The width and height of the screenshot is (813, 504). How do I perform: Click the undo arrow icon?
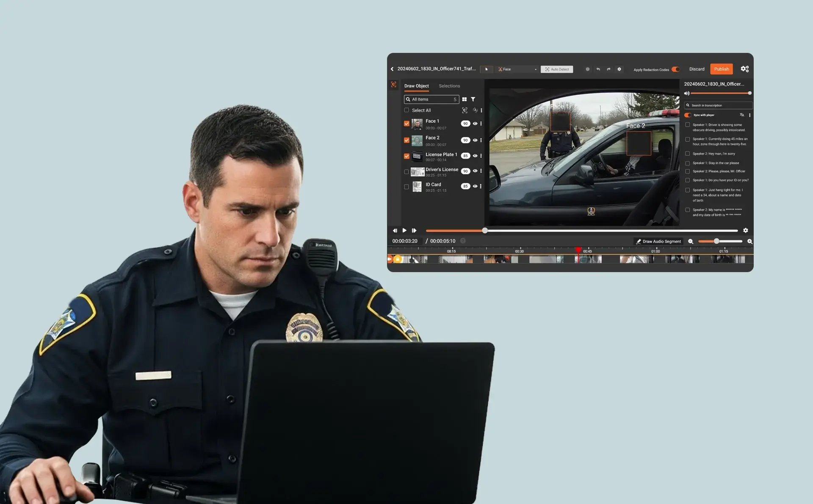click(598, 69)
